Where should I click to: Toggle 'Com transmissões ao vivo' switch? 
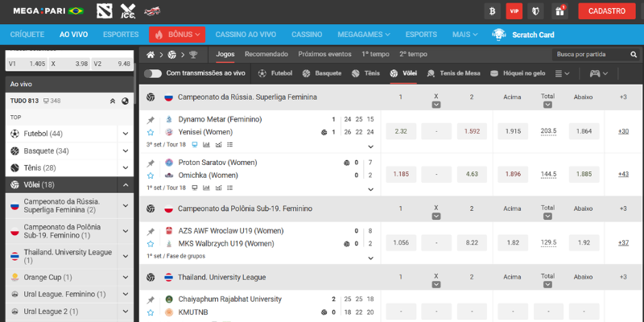point(153,73)
